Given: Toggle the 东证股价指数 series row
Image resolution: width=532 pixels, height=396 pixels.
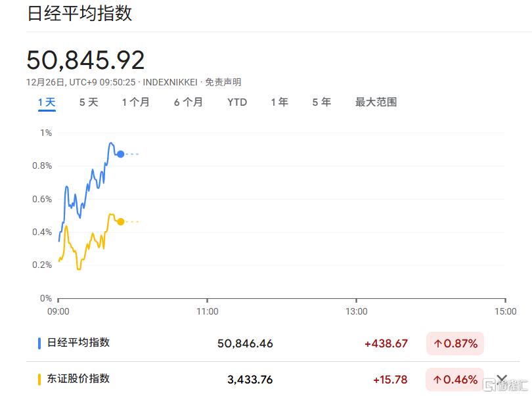Looking at the screenshot, I should (78, 379).
